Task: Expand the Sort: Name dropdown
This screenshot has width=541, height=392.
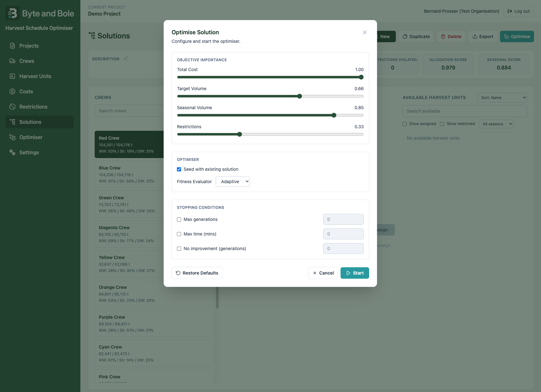Action: 502,97
